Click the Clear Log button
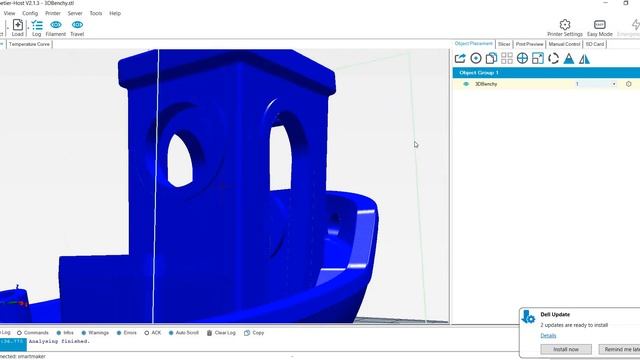Viewport: 640px width, 360px height. pos(221,333)
